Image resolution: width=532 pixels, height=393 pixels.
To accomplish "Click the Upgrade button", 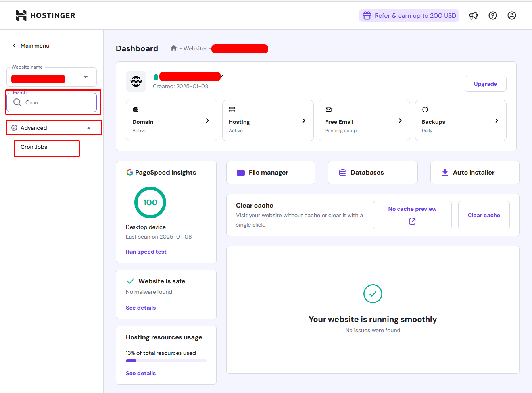I will click(485, 84).
